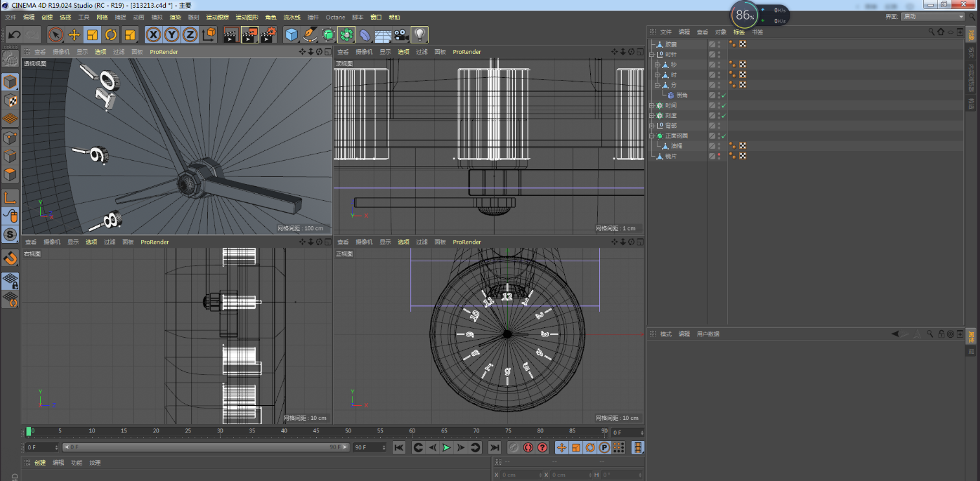
Task: Click the search magnifier in Object Manager
Action: click(931, 32)
